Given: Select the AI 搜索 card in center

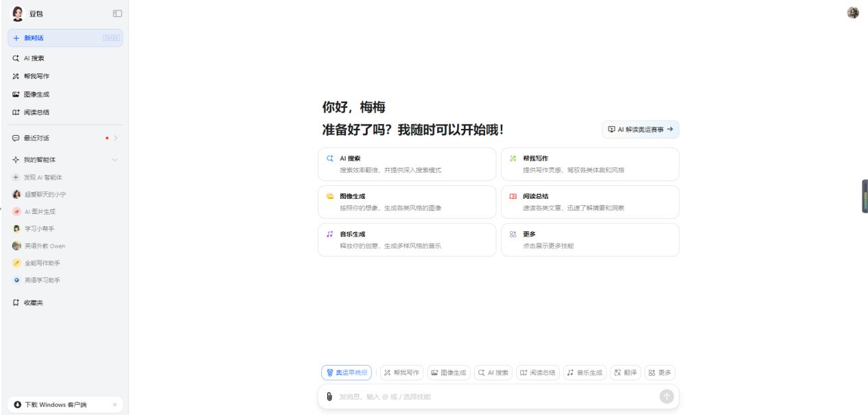Looking at the screenshot, I should 407,164.
